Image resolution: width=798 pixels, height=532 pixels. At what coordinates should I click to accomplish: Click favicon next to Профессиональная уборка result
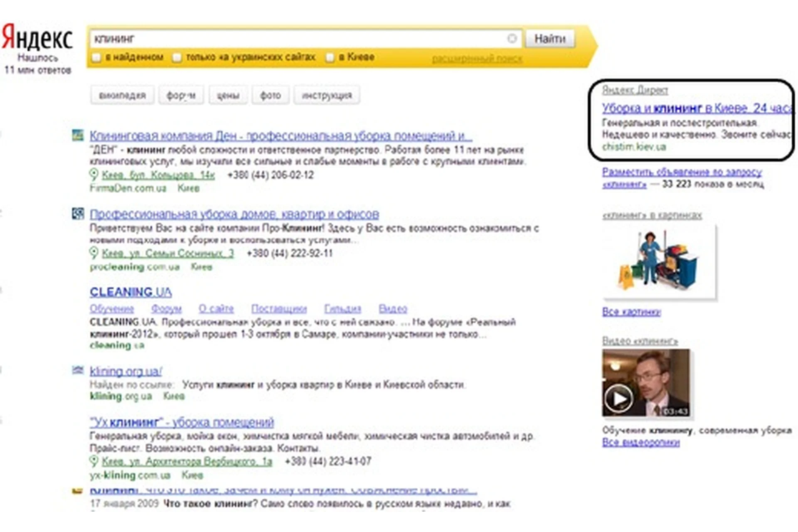(x=78, y=214)
